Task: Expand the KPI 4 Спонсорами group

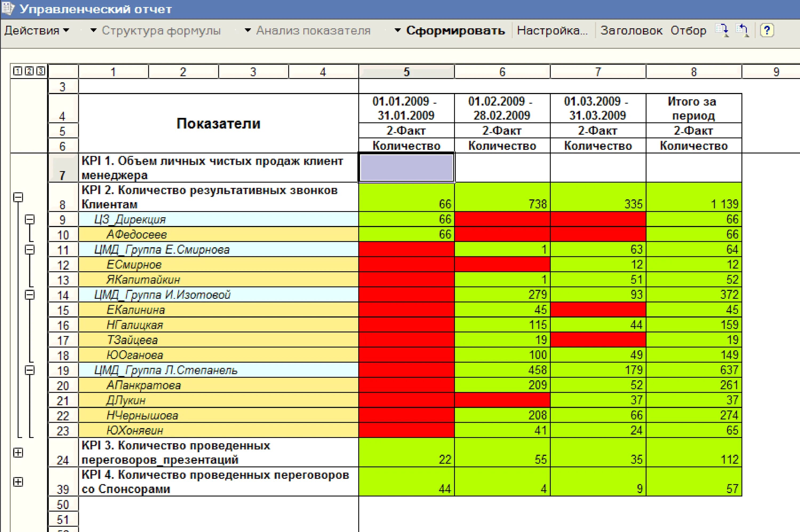Action: (x=18, y=482)
